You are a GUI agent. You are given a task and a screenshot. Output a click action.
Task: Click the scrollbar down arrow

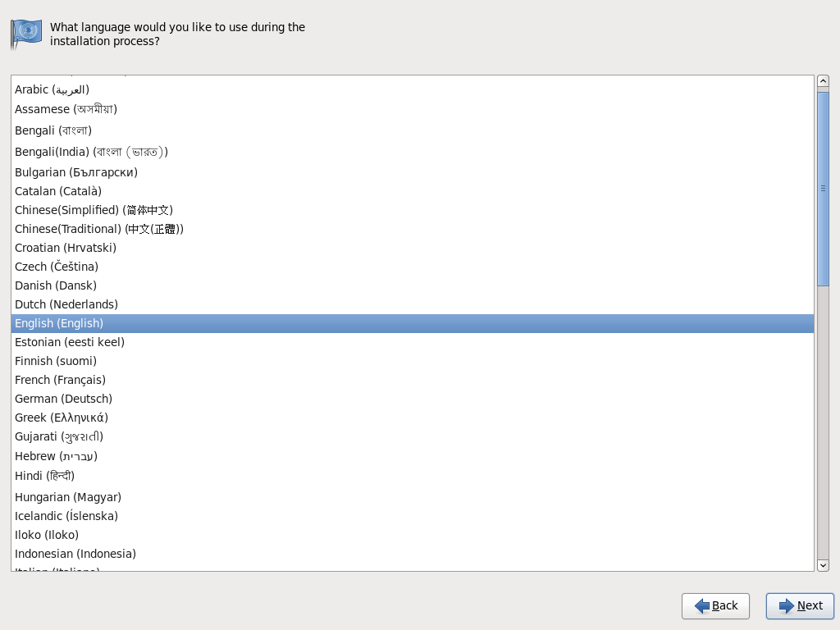[x=823, y=565]
